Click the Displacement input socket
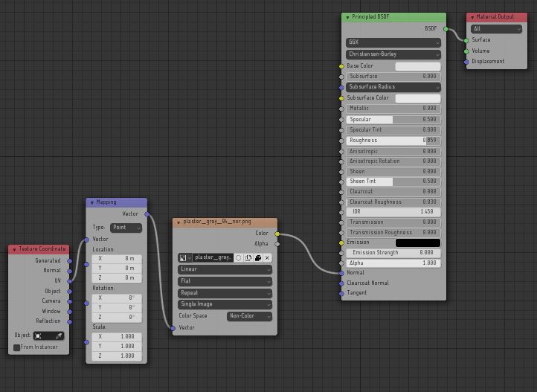 (x=466, y=62)
